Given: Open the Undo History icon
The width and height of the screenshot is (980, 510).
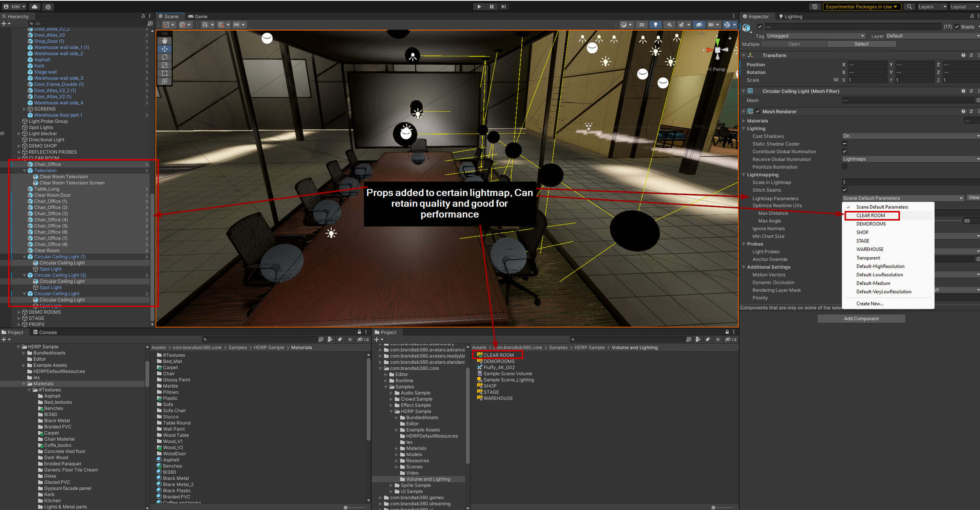Looking at the screenshot, I should [x=815, y=7].
